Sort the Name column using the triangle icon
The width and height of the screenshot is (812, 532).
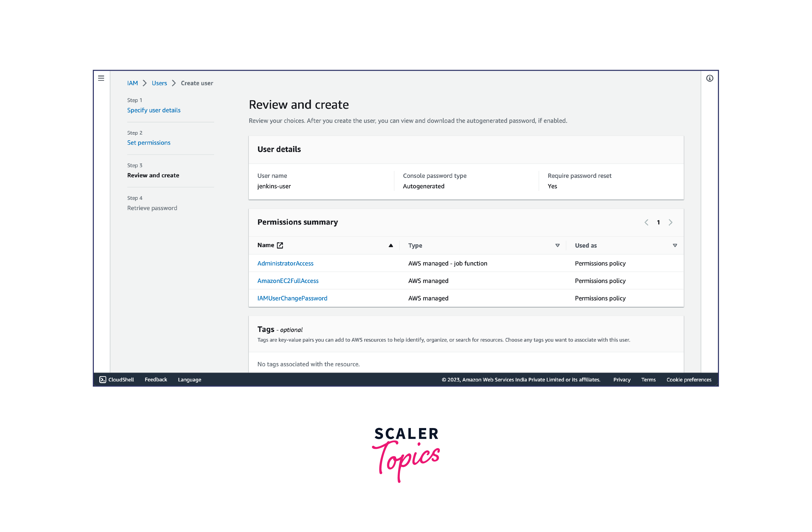391,245
